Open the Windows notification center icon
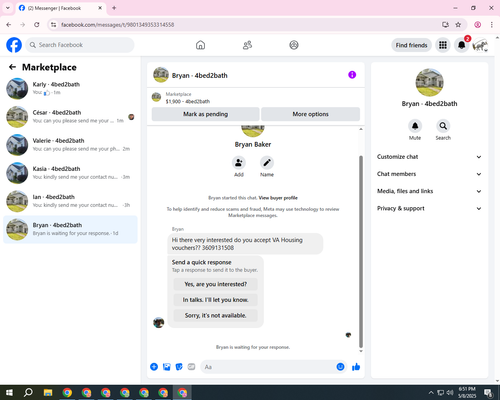 (489, 393)
